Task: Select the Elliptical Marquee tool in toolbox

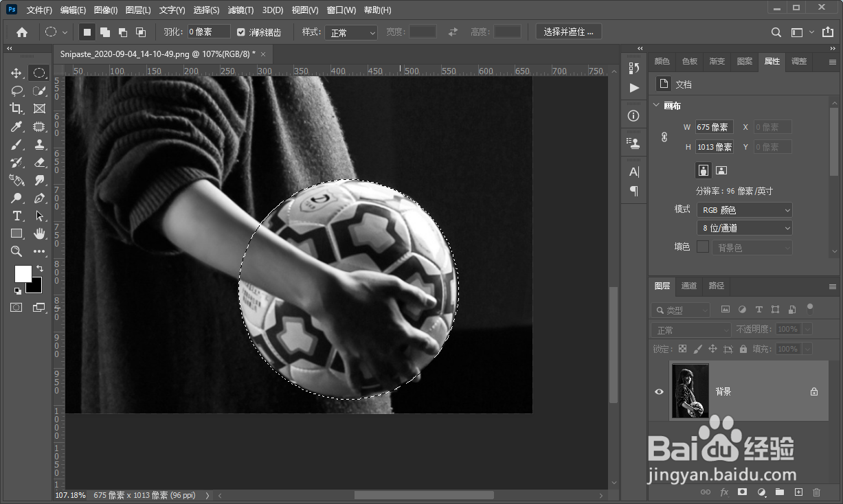Action: [x=39, y=73]
